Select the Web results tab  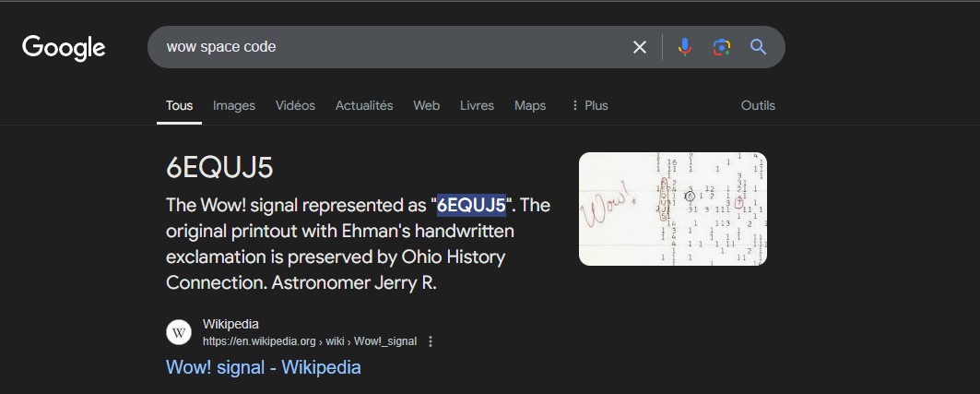(x=426, y=105)
